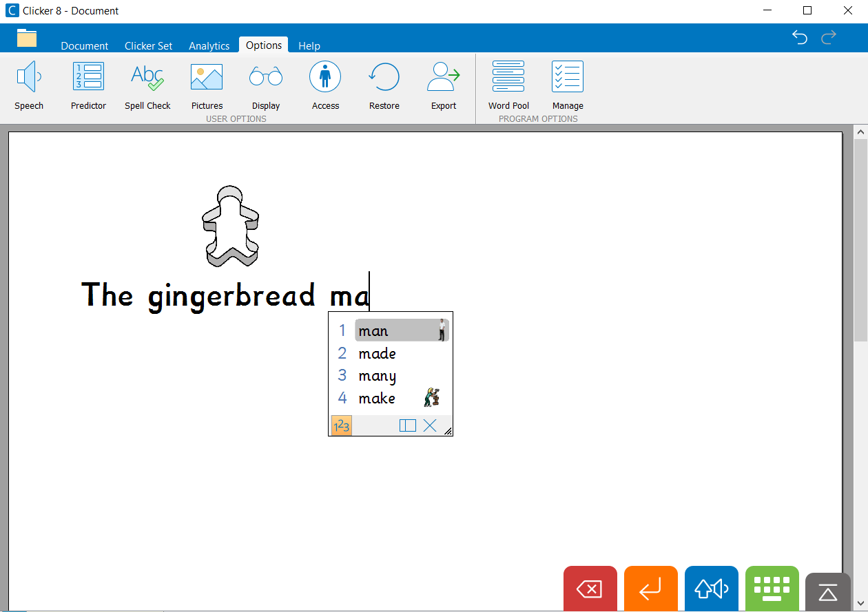Open the Word Pool manager
The width and height of the screenshot is (868, 612).
point(508,85)
